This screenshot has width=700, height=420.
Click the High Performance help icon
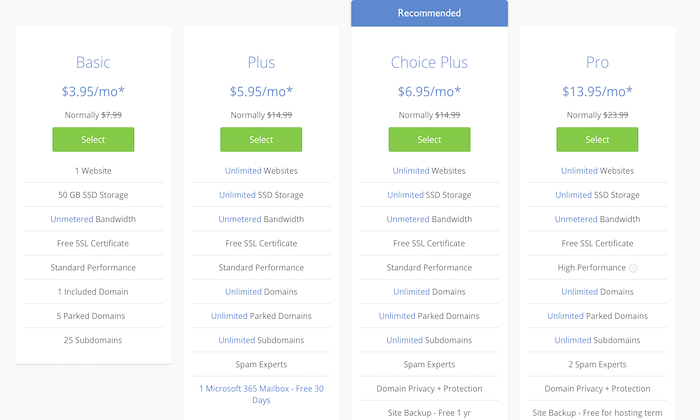click(x=633, y=268)
